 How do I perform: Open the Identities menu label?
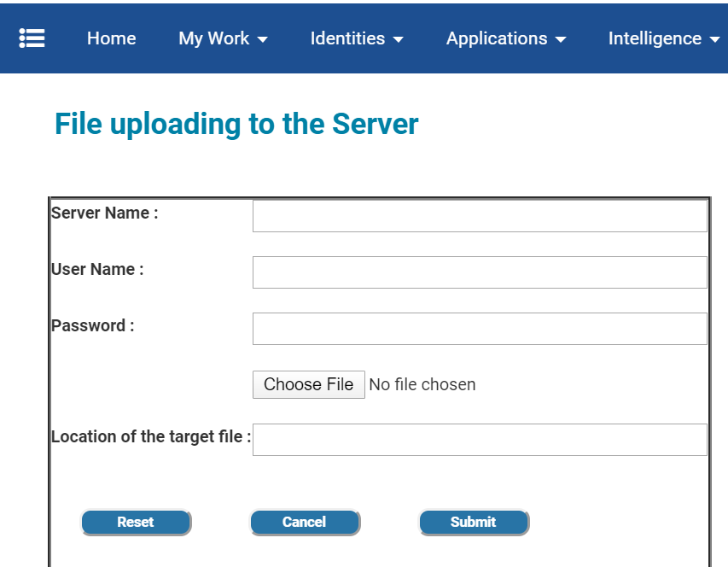pyautogui.click(x=347, y=38)
